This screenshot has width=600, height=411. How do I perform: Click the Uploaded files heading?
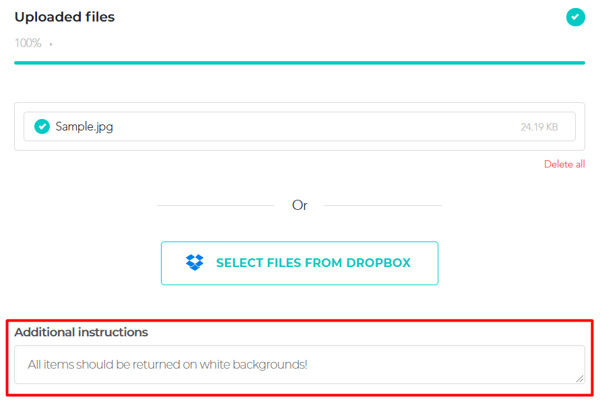click(x=65, y=17)
